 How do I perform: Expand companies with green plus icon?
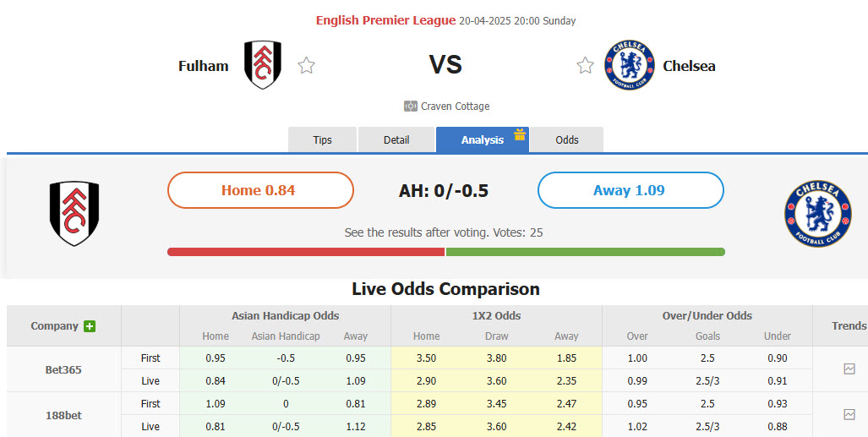coord(90,326)
